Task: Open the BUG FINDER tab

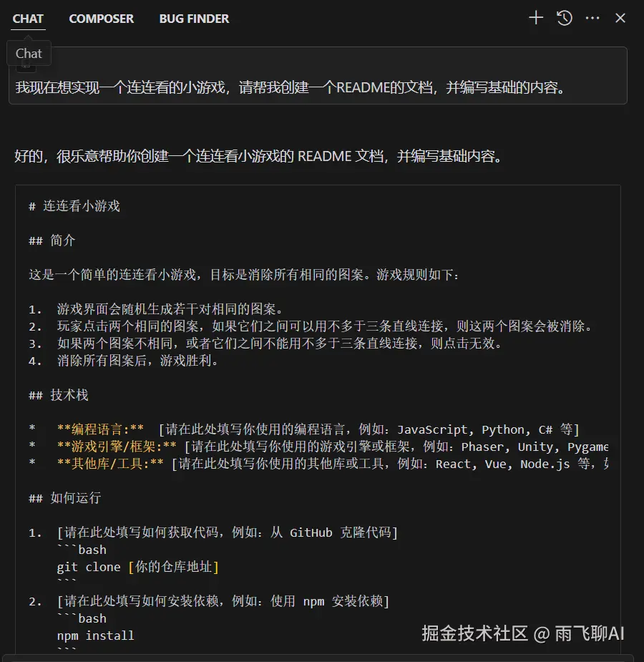Action: [194, 19]
